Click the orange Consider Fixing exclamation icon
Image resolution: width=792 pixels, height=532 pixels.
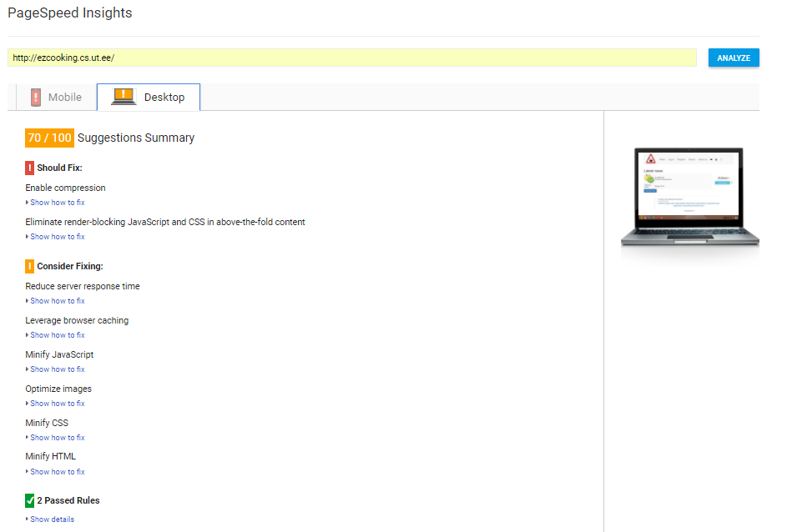pos(29,266)
